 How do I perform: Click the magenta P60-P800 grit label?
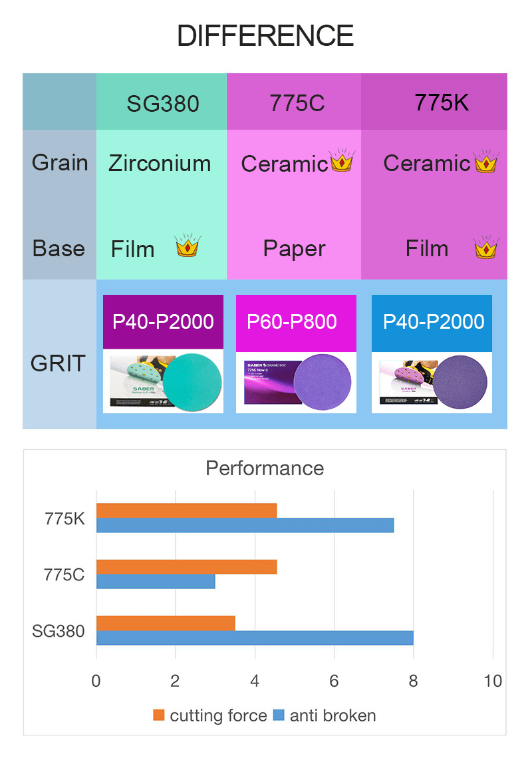[296, 323]
